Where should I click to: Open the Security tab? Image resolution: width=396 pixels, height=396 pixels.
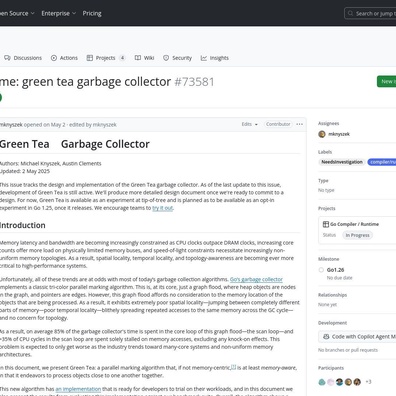[x=177, y=58]
